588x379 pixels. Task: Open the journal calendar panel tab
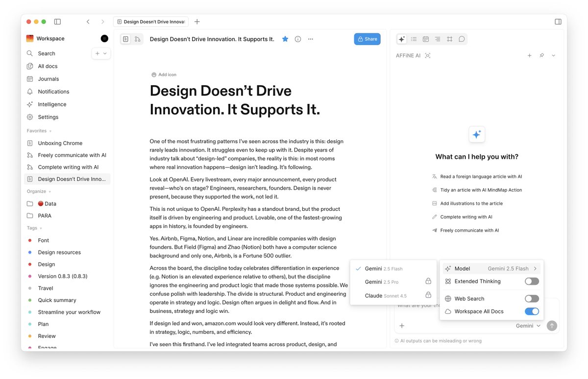[x=426, y=39]
